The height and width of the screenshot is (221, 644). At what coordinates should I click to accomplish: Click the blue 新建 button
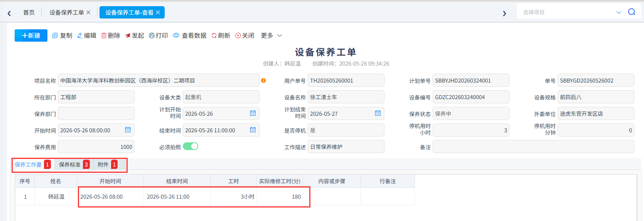(x=31, y=35)
